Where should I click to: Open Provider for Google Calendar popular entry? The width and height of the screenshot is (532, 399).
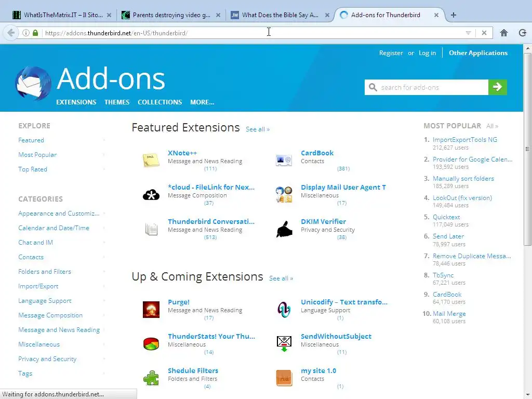[x=472, y=159]
